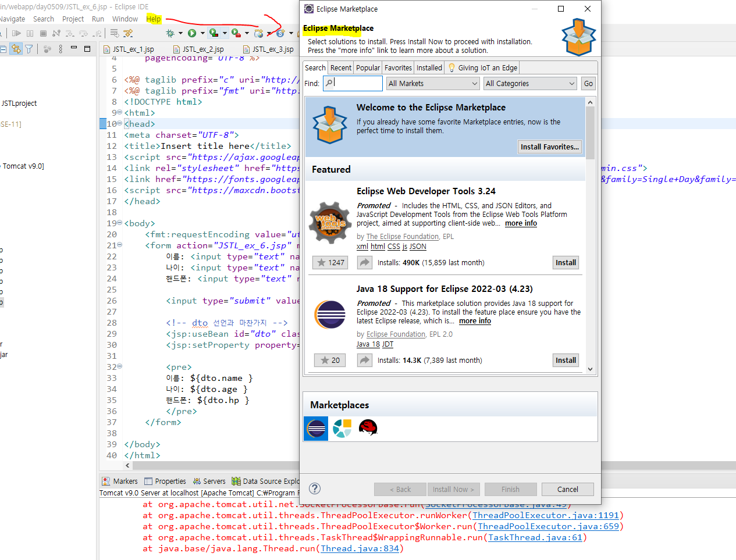Click the Step Into toolbar icon
The image size is (736, 560).
point(70,33)
